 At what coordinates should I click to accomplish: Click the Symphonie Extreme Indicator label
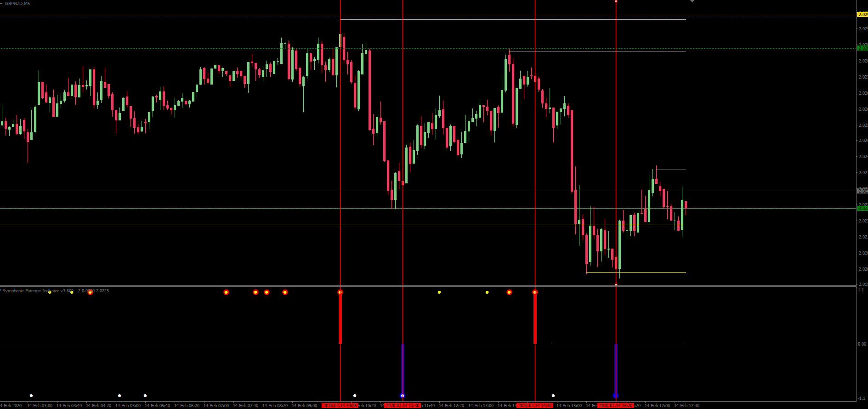(54, 291)
